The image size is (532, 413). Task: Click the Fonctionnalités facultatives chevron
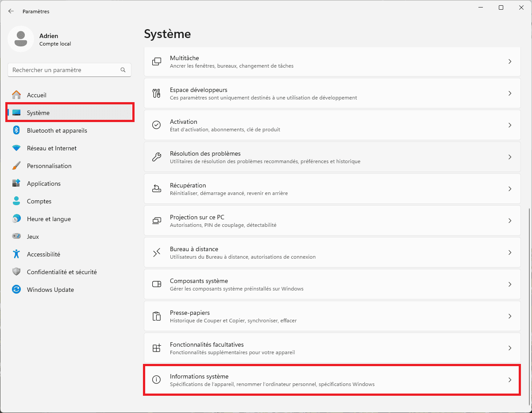pos(510,348)
